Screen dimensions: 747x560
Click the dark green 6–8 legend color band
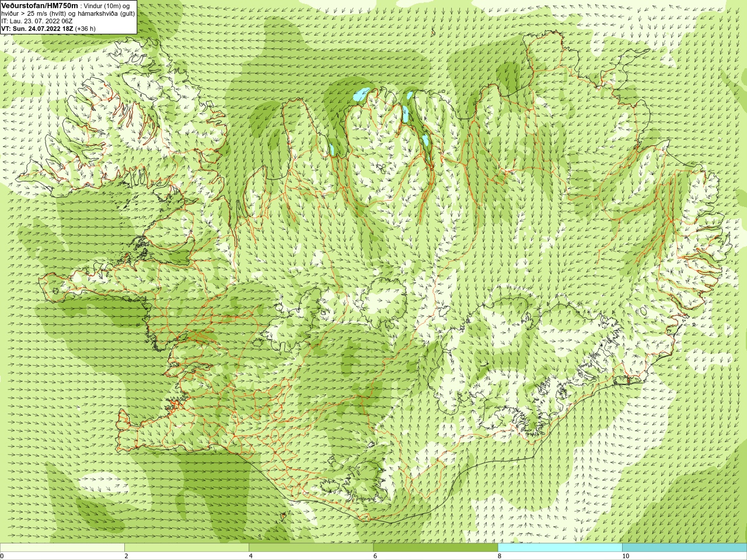click(x=435, y=548)
